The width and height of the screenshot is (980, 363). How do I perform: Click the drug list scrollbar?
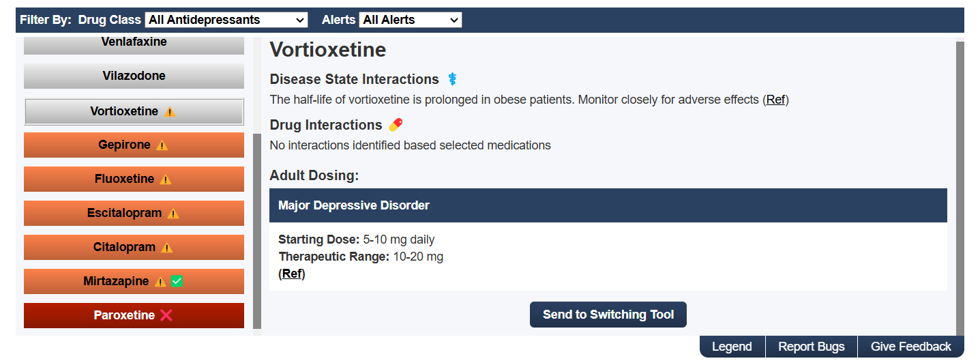(x=257, y=231)
